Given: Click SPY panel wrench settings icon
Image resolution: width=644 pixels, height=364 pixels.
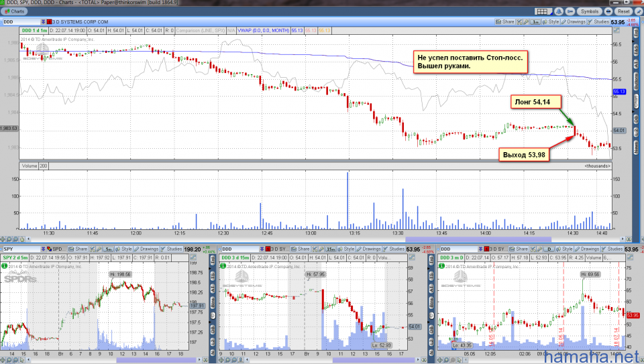Looking at the screenshot, I should (x=99, y=249).
